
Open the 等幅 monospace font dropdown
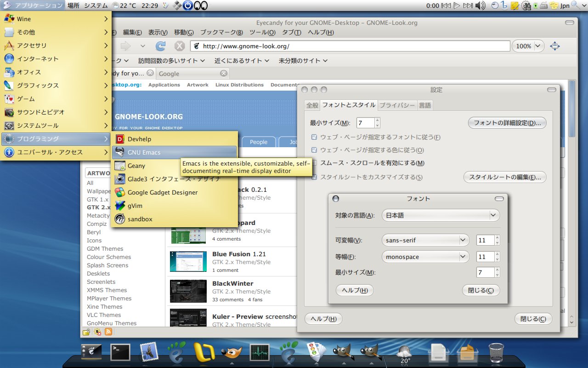(x=425, y=257)
